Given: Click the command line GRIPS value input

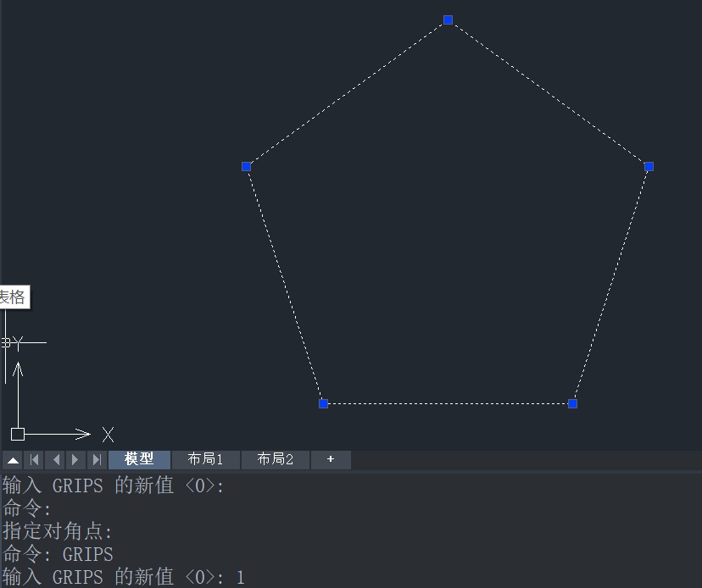Looking at the screenshot, I should [123, 577].
